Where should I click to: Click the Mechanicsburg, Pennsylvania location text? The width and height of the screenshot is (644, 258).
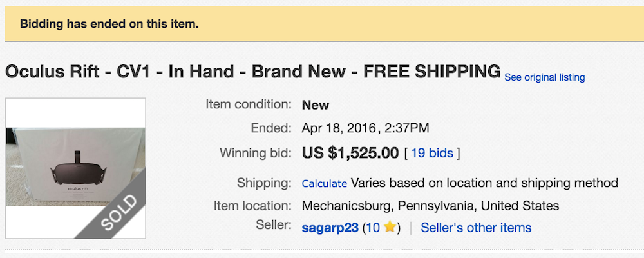pos(430,206)
